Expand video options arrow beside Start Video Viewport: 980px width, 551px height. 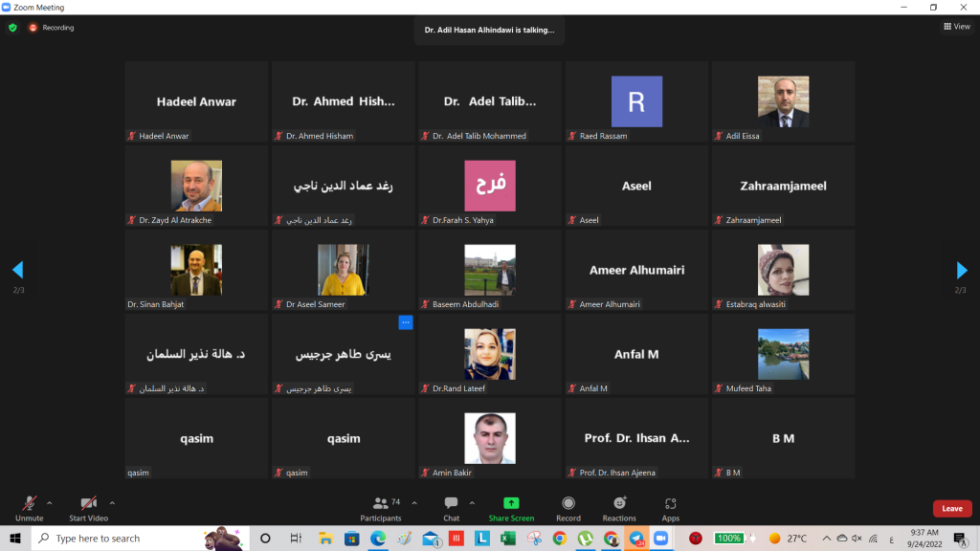(x=112, y=501)
